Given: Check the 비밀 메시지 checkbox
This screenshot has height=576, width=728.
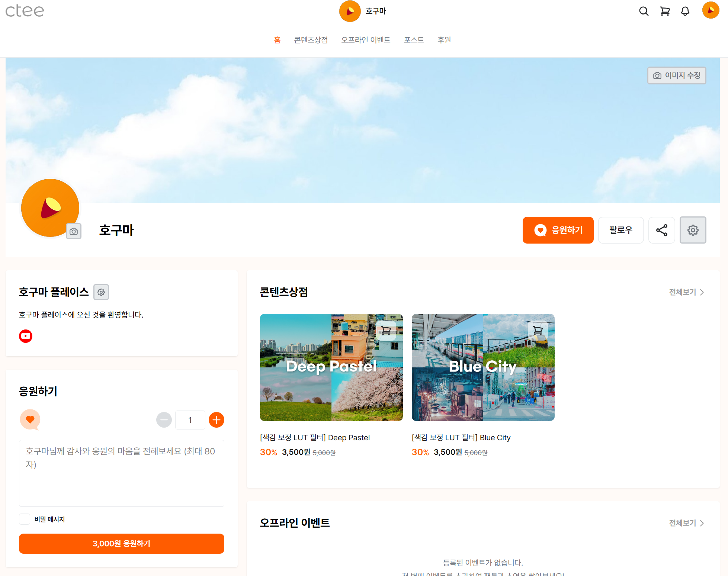Looking at the screenshot, I should [25, 519].
